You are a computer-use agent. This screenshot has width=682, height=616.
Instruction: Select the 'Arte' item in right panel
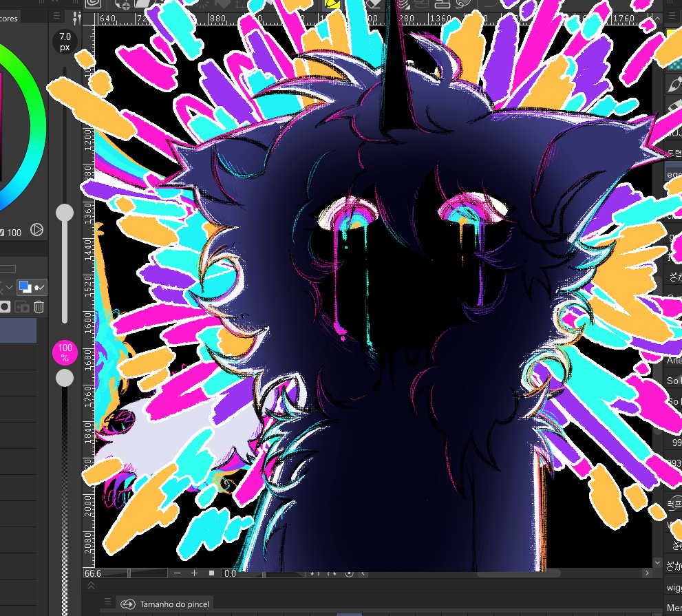tap(674, 360)
